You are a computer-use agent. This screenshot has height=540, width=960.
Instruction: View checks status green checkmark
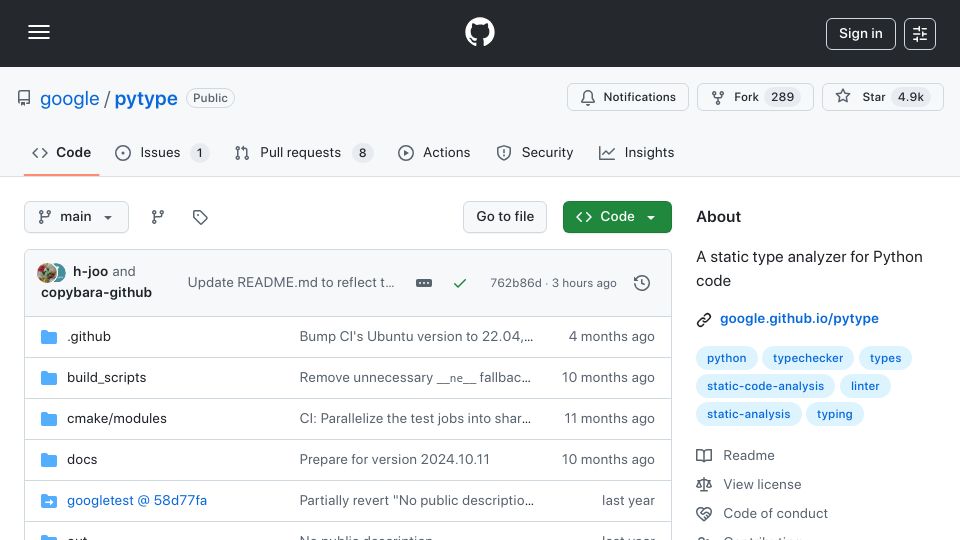460,283
